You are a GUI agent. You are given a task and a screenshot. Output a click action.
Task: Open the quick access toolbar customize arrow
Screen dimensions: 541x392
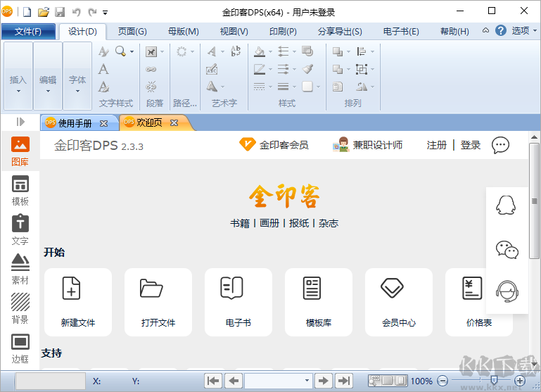pos(106,13)
